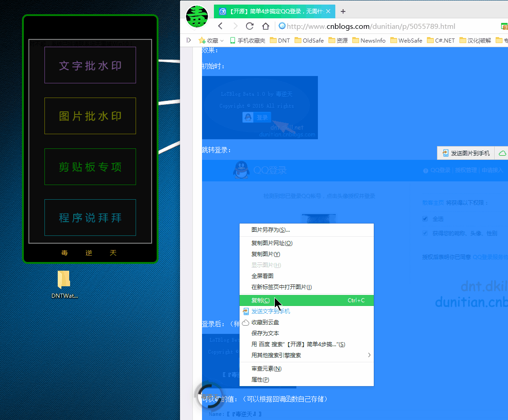Click the 图片批水印 button
The width and height of the screenshot is (508, 420).
[90, 116]
